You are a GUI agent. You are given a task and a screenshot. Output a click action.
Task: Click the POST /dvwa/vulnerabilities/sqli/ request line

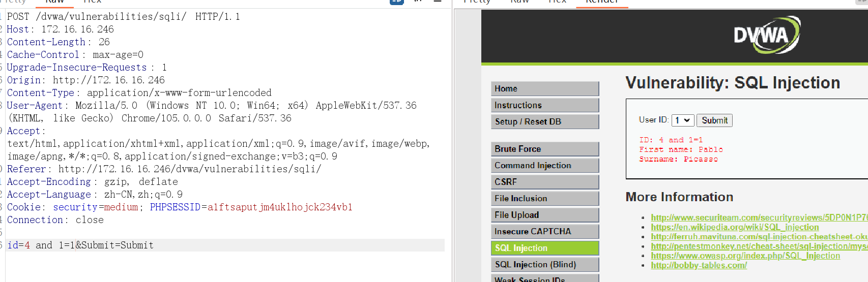click(x=123, y=16)
